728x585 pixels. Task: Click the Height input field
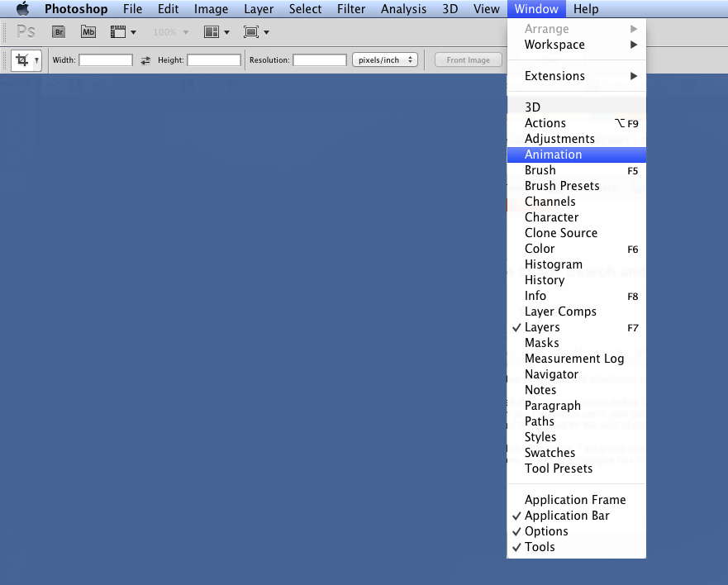[214, 59]
